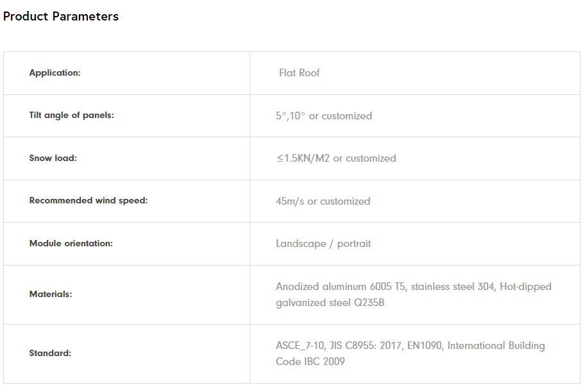Click the galvanized steel Q235B text

click(x=330, y=303)
